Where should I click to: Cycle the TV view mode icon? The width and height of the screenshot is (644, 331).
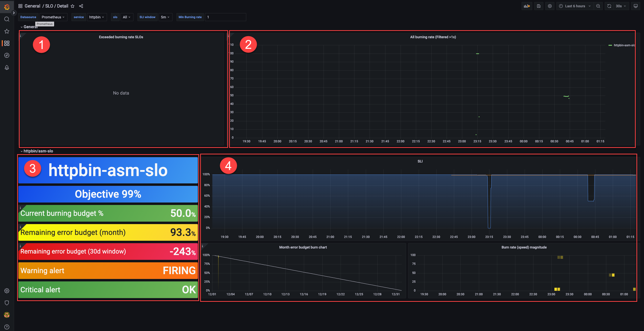coord(635,6)
